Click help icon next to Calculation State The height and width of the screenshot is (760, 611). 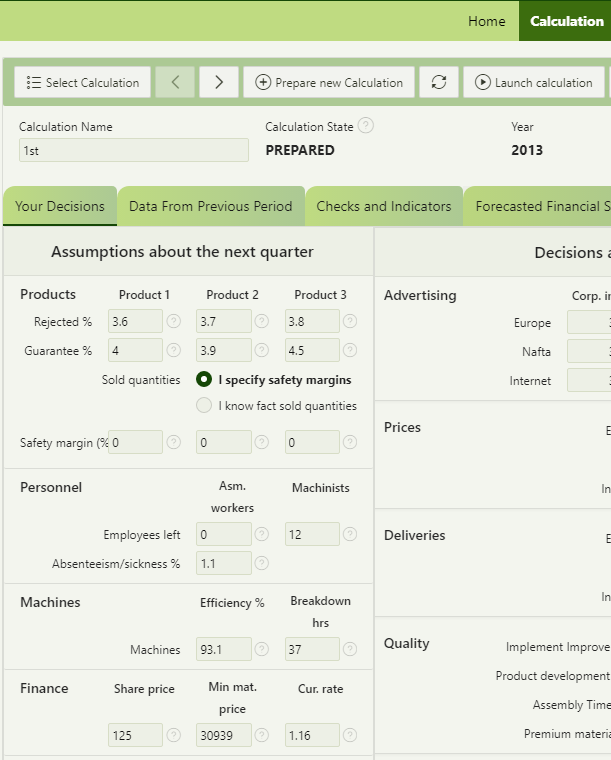coord(366,126)
